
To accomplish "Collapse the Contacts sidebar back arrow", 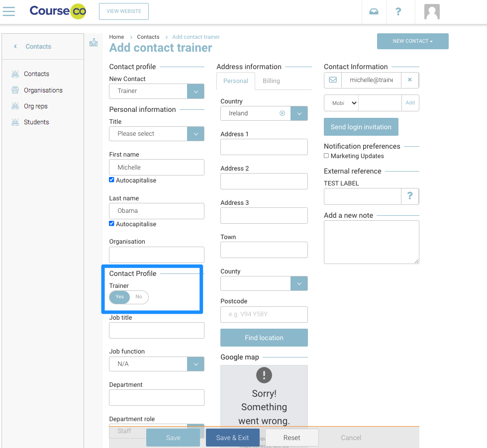I will pos(15,46).
